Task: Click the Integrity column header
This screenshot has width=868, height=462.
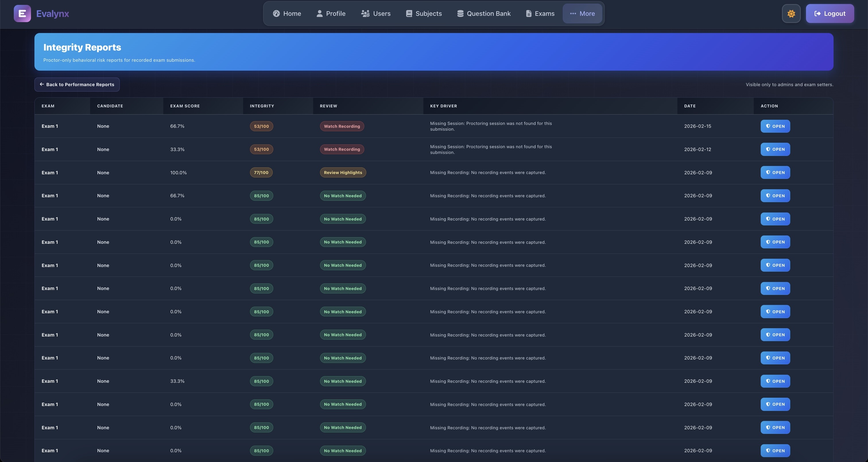Action: [262, 106]
